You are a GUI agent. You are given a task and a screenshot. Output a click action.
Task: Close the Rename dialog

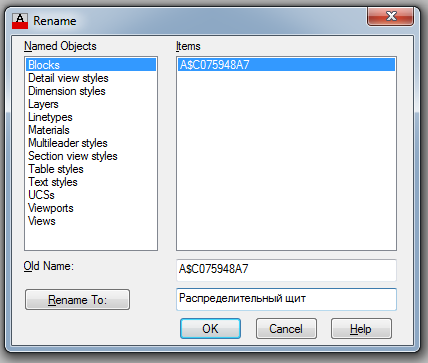pyautogui.click(x=391, y=16)
